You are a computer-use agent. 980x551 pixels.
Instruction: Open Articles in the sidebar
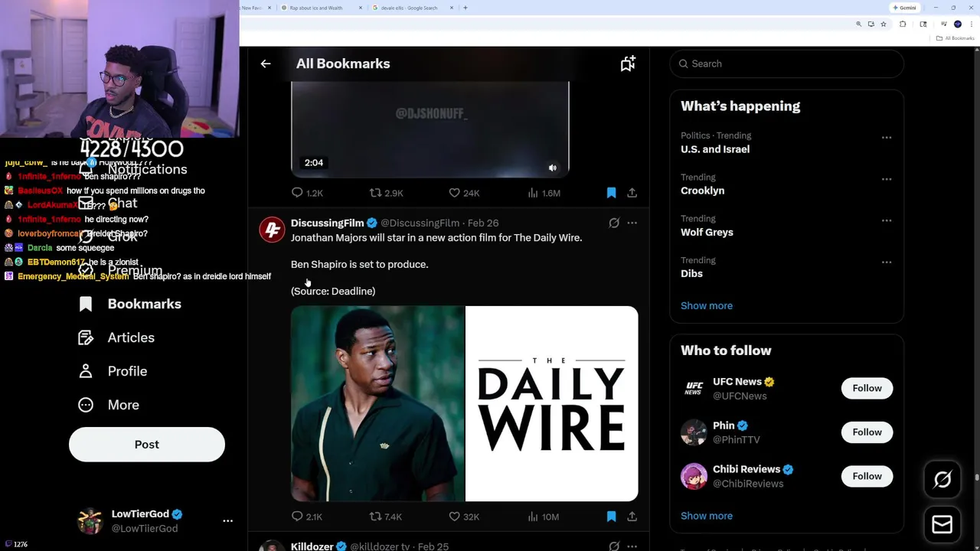(x=116, y=337)
